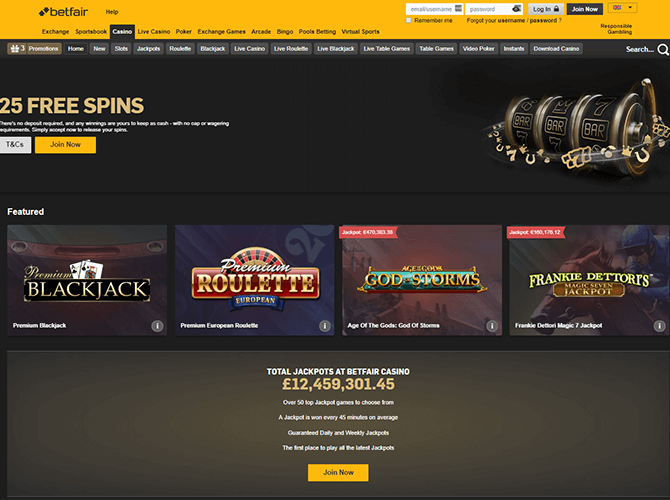Open the search magnifier icon
Viewport: 670px width, 500px height.
click(x=663, y=50)
